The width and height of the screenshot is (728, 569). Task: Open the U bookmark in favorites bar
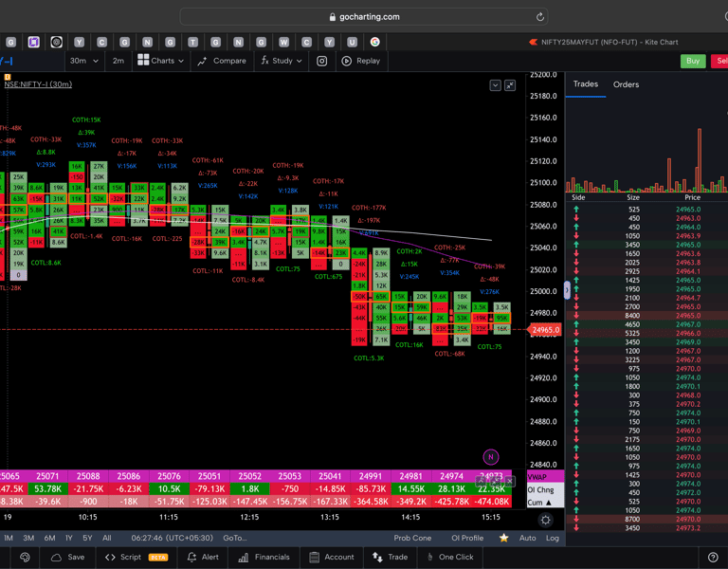(352, 43)
